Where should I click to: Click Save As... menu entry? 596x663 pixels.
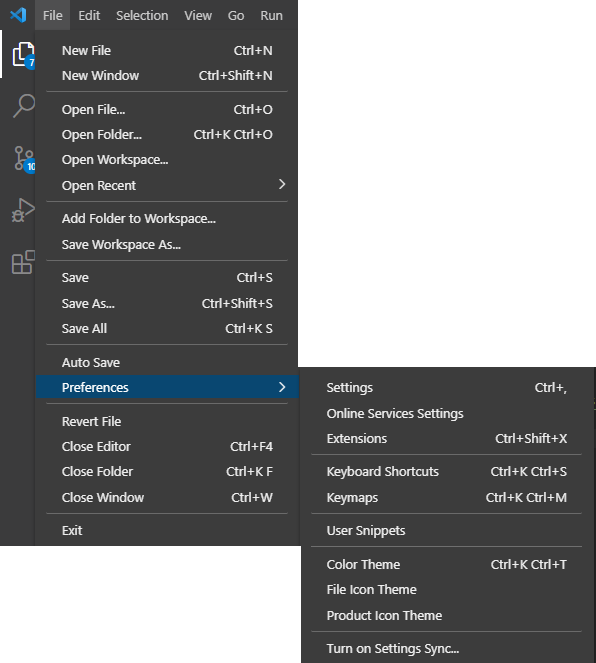[x=167, y=304]
